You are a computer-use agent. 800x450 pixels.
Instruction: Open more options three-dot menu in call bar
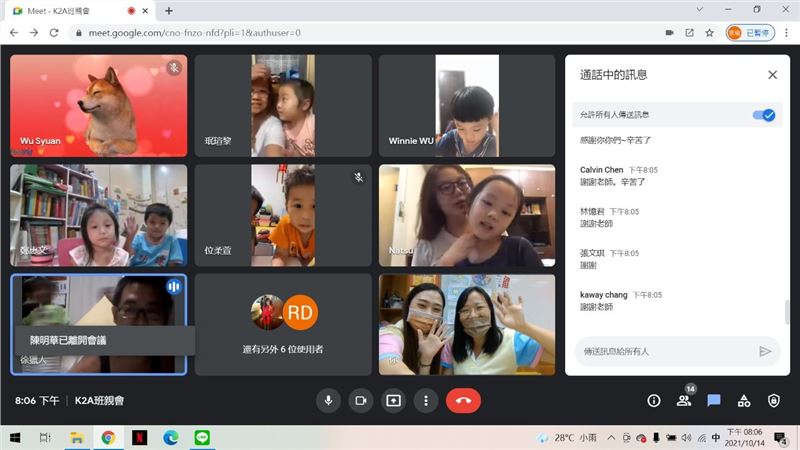pyautogui.click(x=427, y=400)
